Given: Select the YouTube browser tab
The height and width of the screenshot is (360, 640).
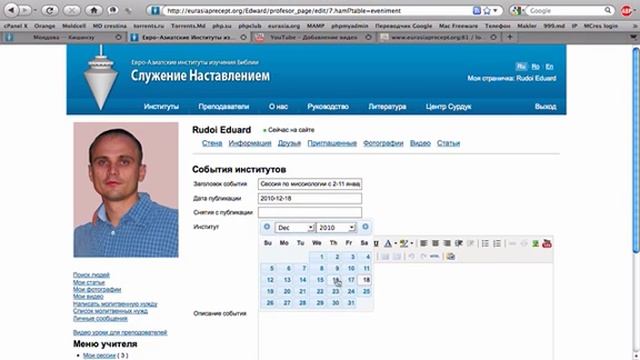Looking at the screenshot, I should (313, 37).
